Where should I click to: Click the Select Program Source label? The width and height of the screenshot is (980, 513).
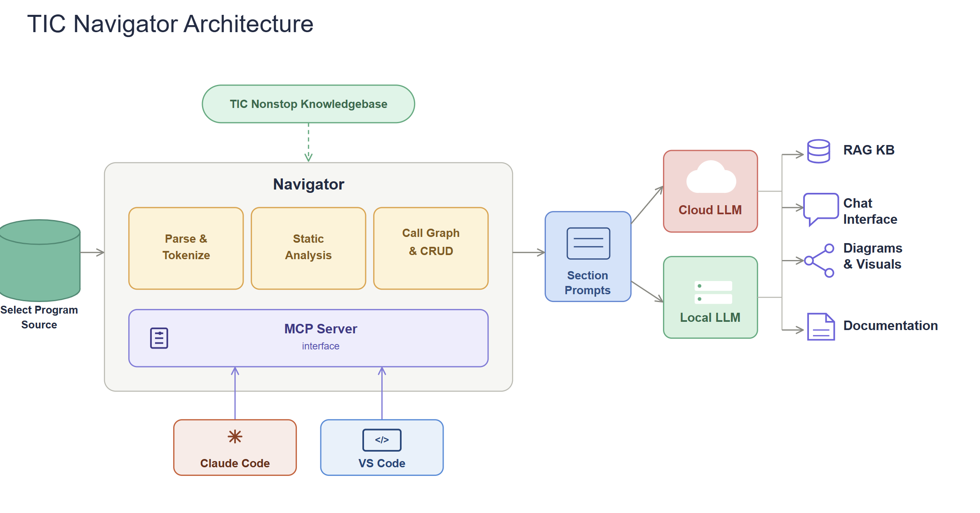[39, 317]
